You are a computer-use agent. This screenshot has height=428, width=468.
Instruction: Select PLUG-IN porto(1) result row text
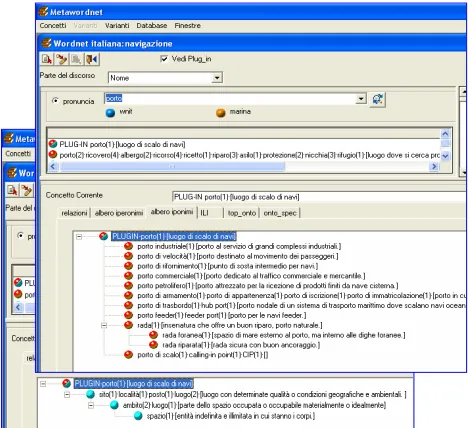tap(122, 144)
